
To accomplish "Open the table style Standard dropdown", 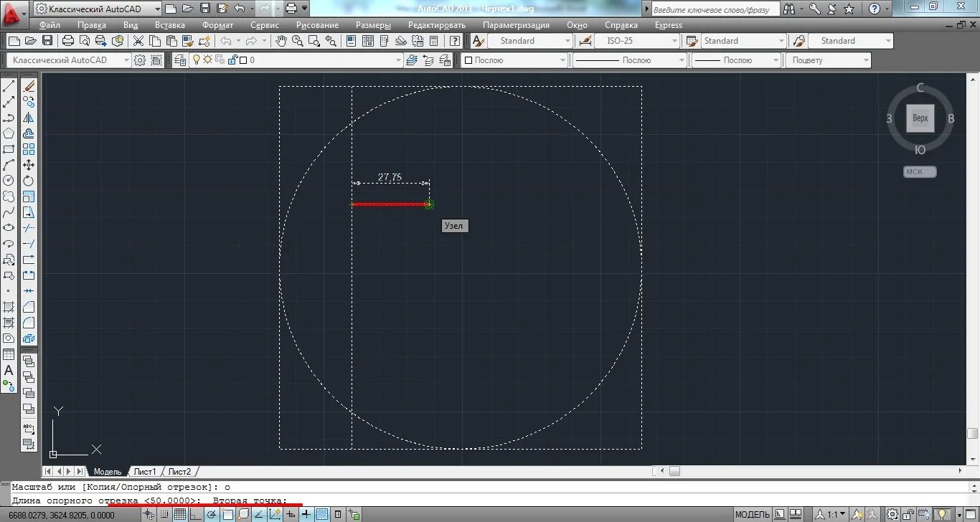I will tap(743, 41).
